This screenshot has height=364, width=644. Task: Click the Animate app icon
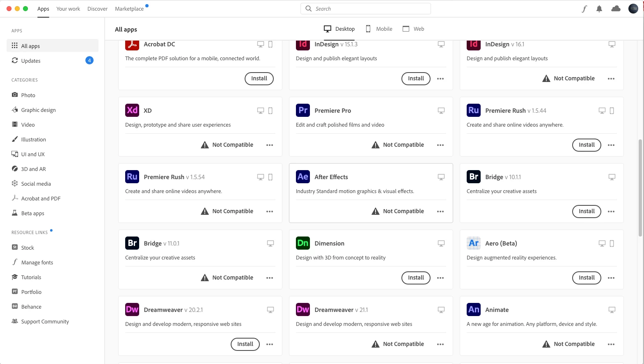474,309
